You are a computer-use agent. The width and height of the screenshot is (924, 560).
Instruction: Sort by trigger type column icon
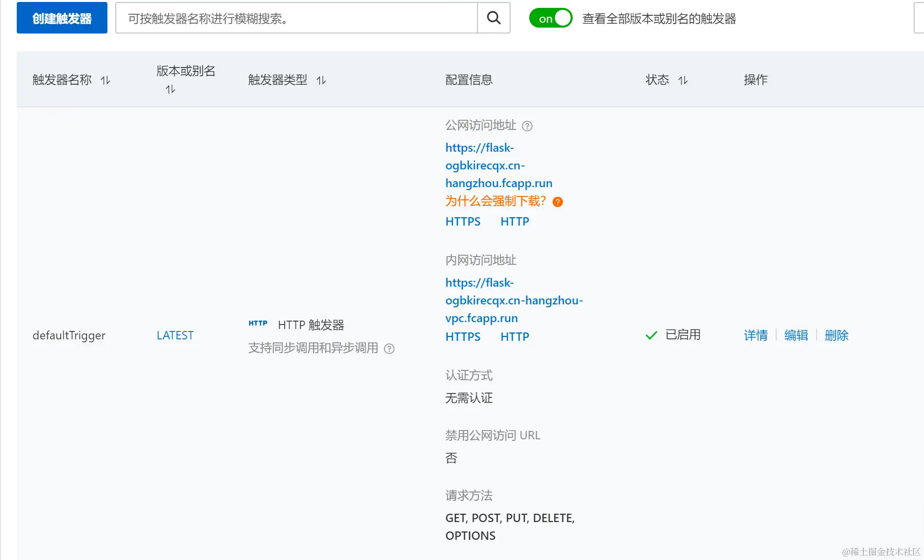(321, 80)
